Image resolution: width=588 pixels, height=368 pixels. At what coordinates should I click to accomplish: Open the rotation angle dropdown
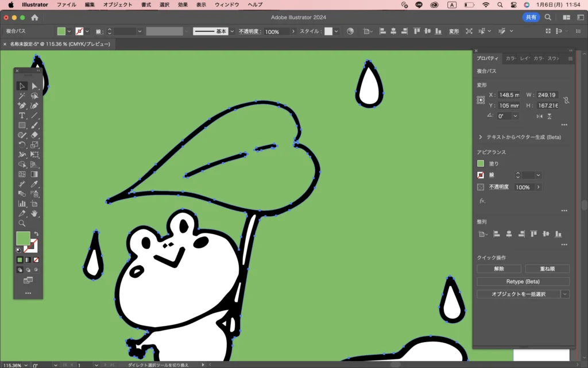point(515,116)
